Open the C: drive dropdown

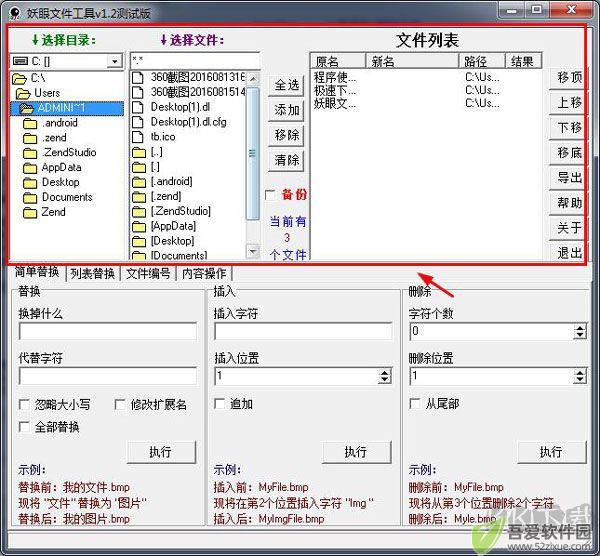(x=114, y=61)
